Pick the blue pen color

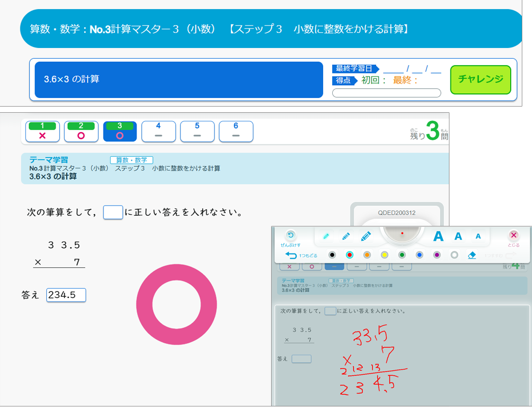point(419,255)
